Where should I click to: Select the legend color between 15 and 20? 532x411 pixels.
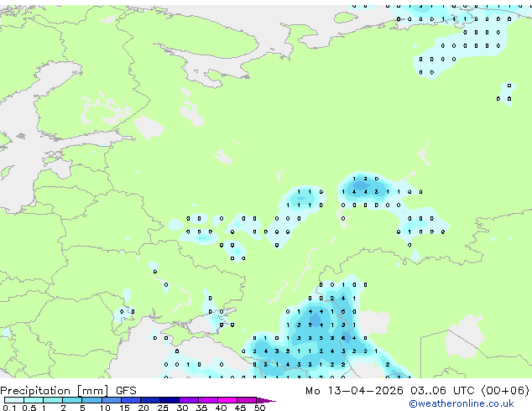click(x=131, y=400)
